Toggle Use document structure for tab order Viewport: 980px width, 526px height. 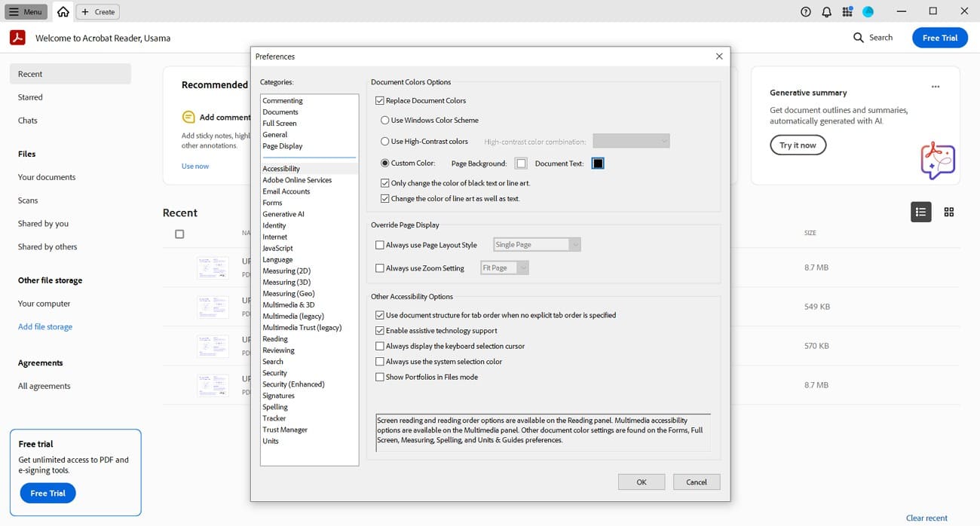[380, 315]
